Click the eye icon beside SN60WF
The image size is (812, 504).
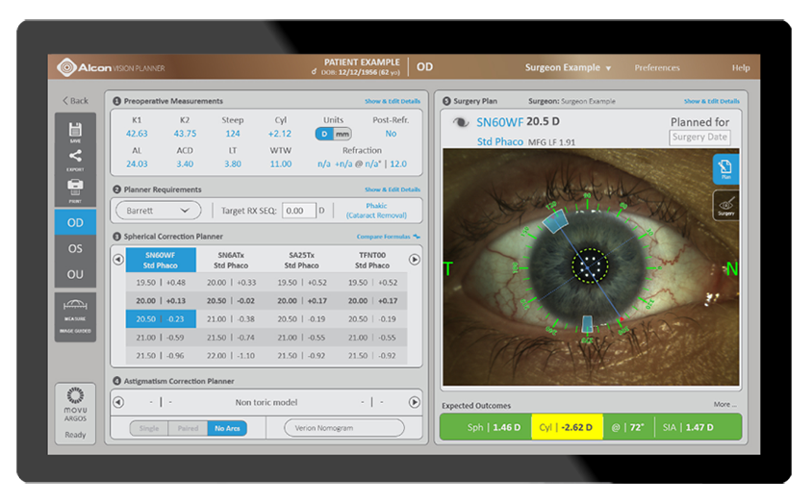460,123
